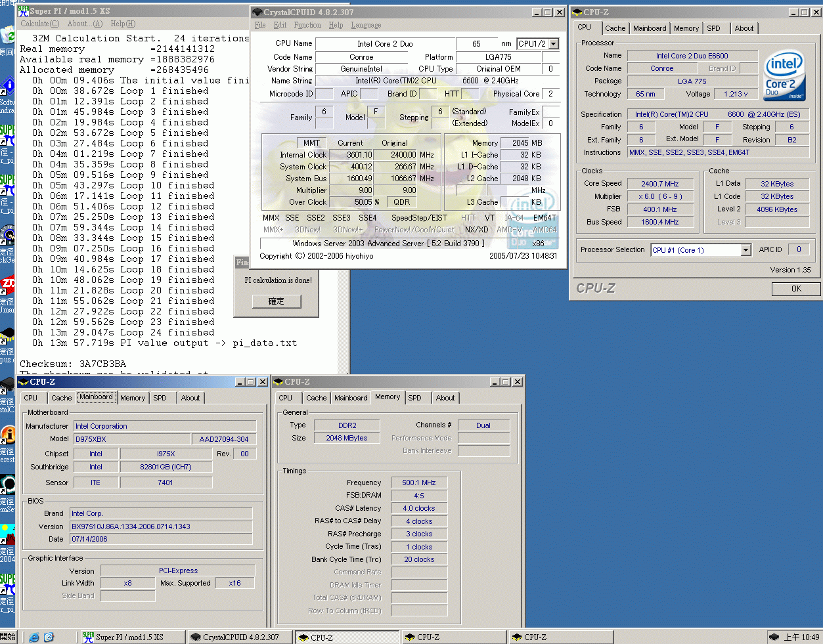
Task: Open CPU1/2 dropdown in CrystalCPUID
Action: [554, 43]
